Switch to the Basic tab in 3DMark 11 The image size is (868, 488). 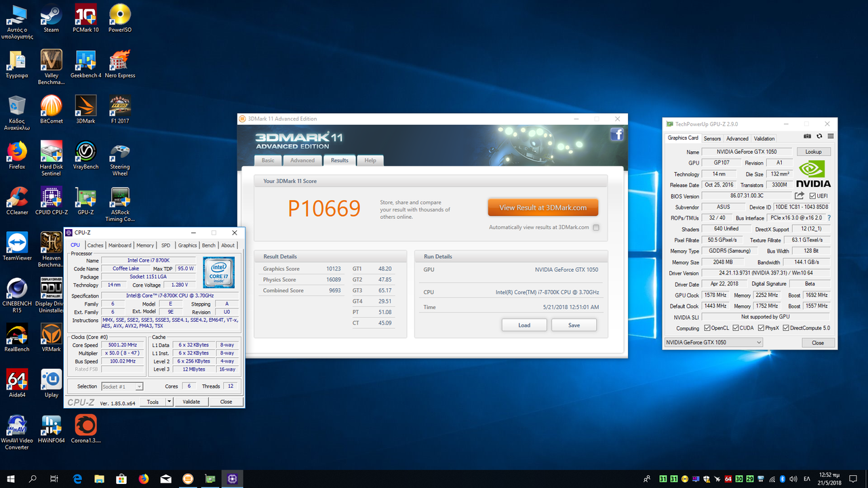pyautogui.click(x=269, y=161)
